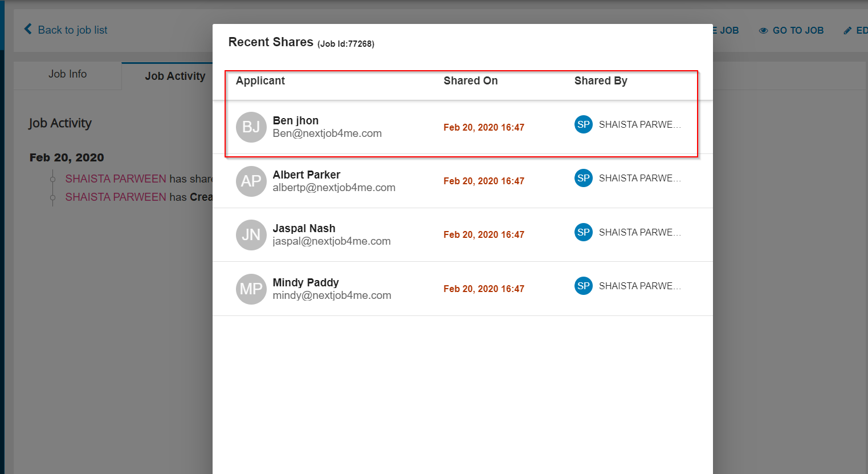The width and height of the screenshot is (868, 474).
Task: Click the eye icon beside Go To Job
Action: (763, 31)
